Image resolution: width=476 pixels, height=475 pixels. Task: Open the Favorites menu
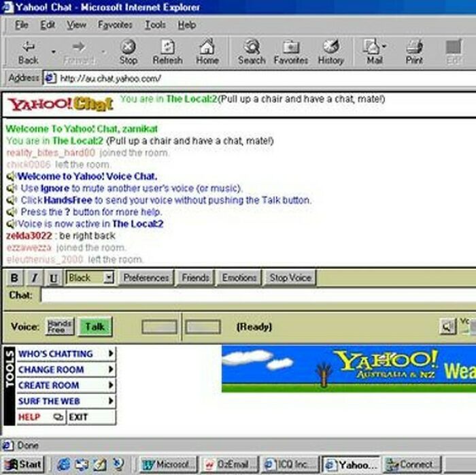(115, 24)
